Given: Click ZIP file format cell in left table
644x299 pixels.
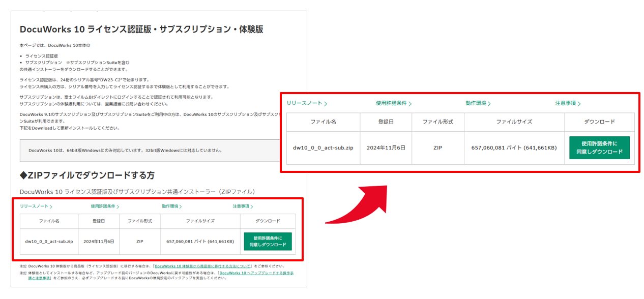Looking at the screenshot, I should coord(140,242).
